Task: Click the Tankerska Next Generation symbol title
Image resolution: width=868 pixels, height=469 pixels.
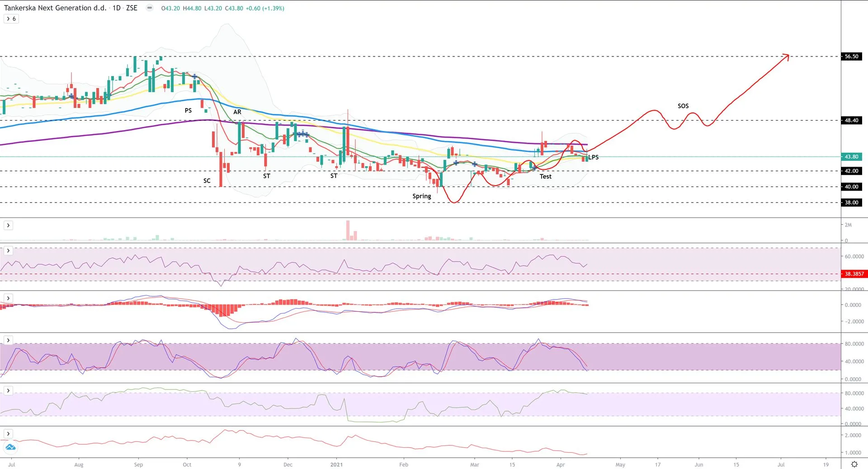Action: (55, 8)
